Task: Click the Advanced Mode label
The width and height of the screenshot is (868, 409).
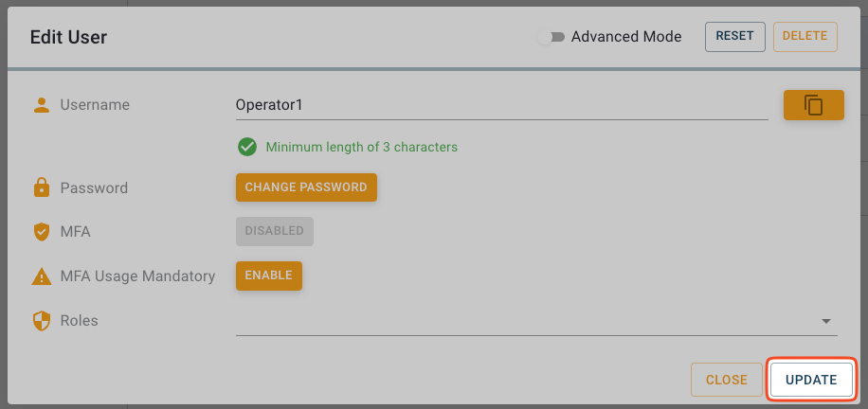Action: (x=626, y=37)
